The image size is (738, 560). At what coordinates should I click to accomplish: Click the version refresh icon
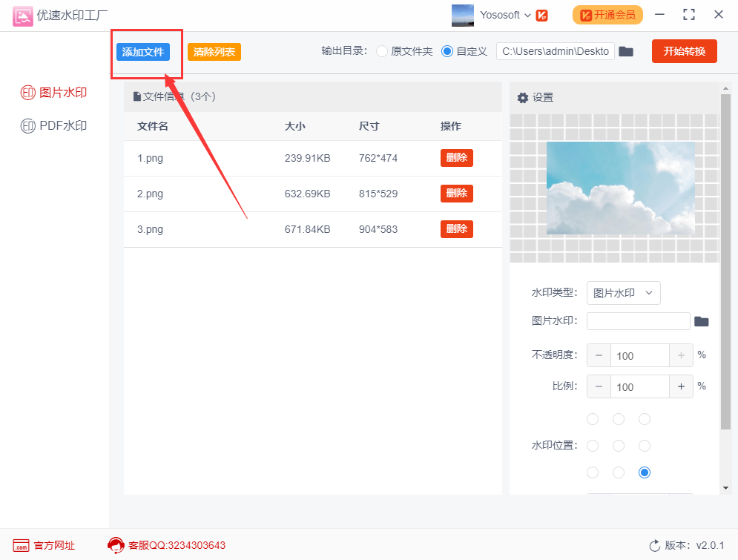click(655, 545)
